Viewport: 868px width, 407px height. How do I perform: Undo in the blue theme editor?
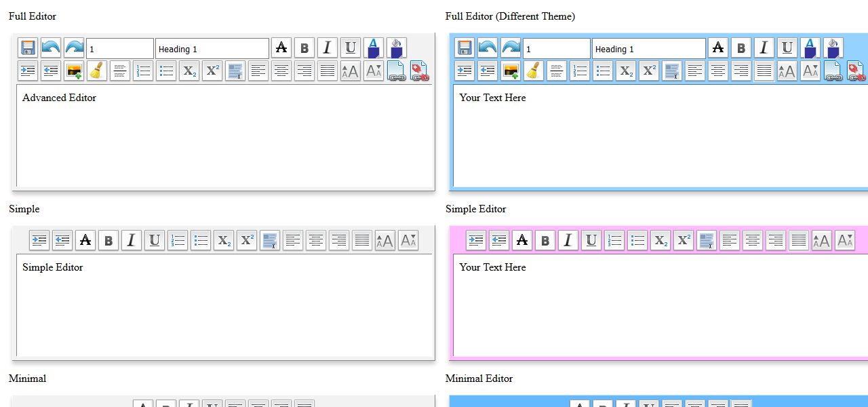point(488,48)
